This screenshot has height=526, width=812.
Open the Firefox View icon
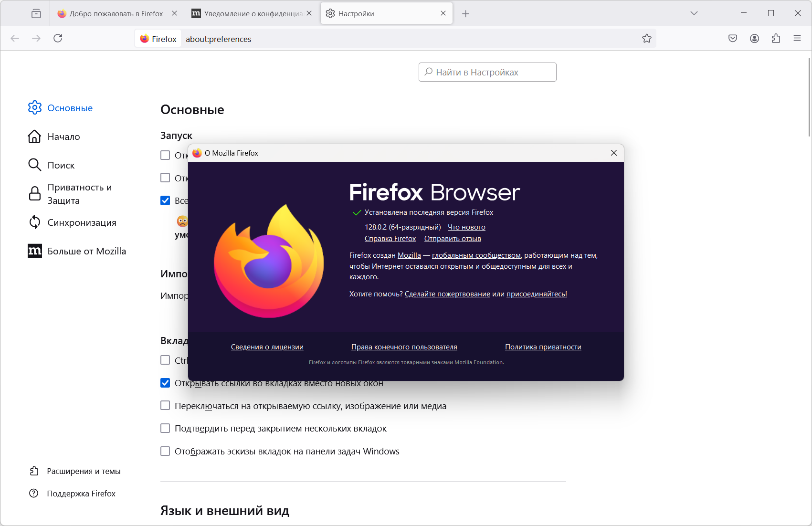[36, 13]
